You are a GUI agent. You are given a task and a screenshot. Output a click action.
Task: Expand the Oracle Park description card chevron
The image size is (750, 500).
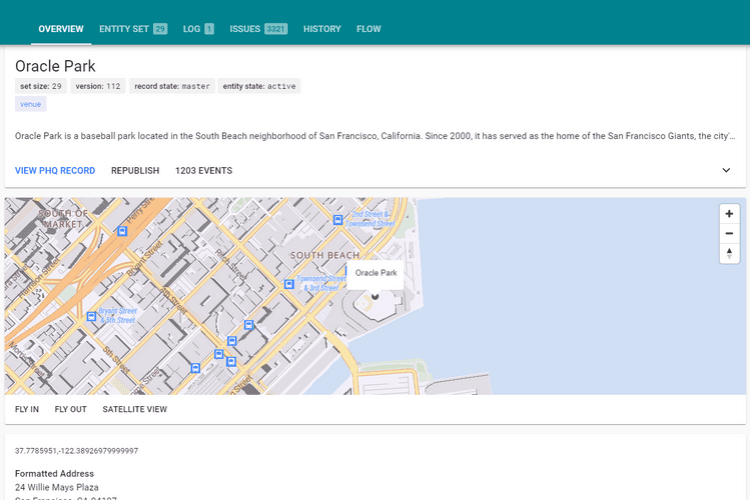(726, 170)
